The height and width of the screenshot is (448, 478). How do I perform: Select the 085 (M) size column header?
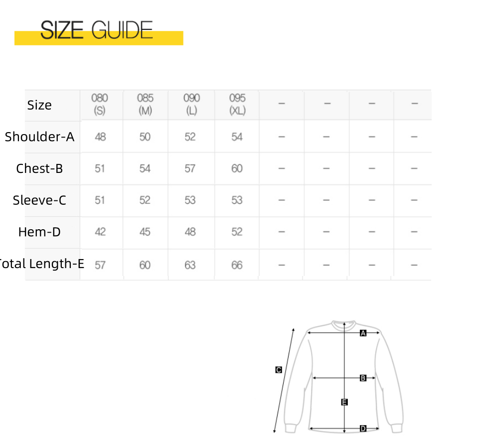coord(145,104)
